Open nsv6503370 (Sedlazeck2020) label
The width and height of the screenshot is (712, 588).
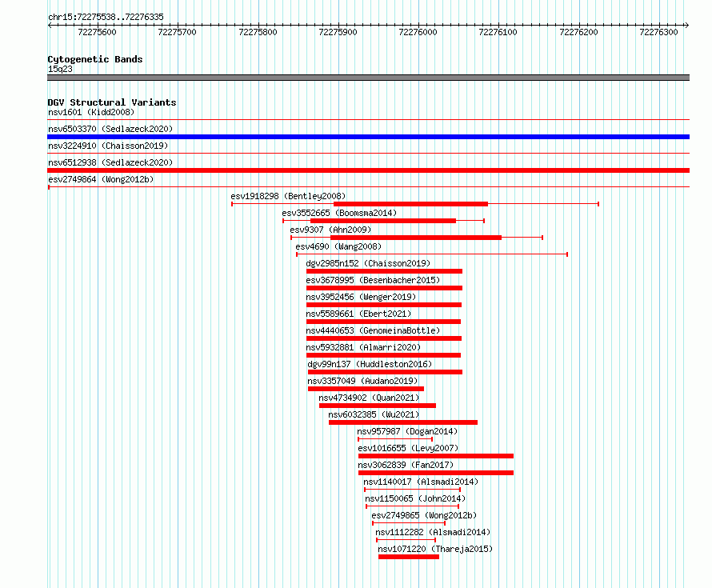tap(110, 129)
